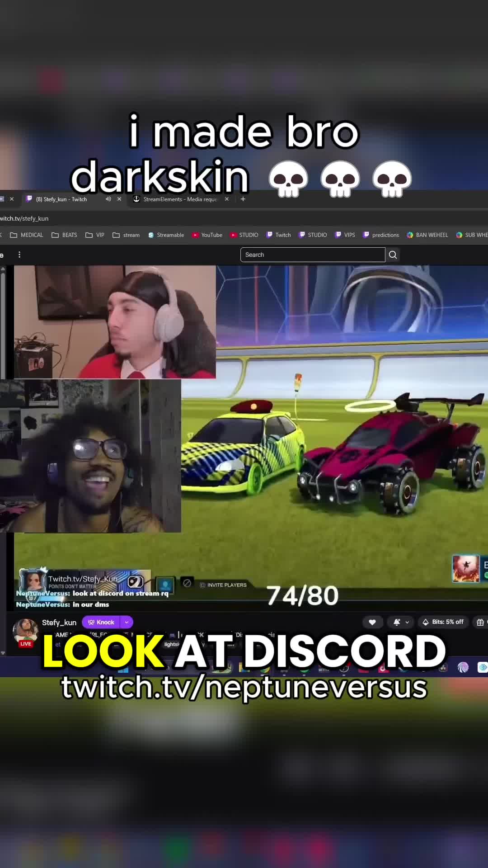Focus the Twitch Search field

click(313, 255)
